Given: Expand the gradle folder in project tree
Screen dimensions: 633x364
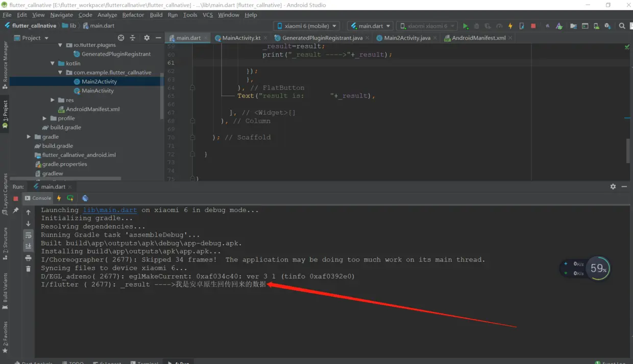Looking at the screenshot, I should pos(29,137).
